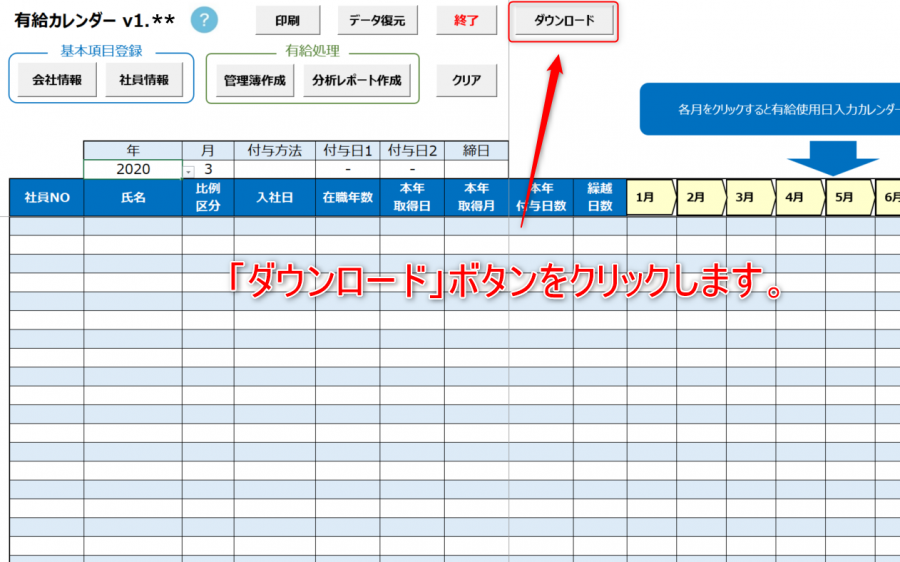Click the 比例区分 column header
Viewport: 900px width, 562px height.
point(208,197)
